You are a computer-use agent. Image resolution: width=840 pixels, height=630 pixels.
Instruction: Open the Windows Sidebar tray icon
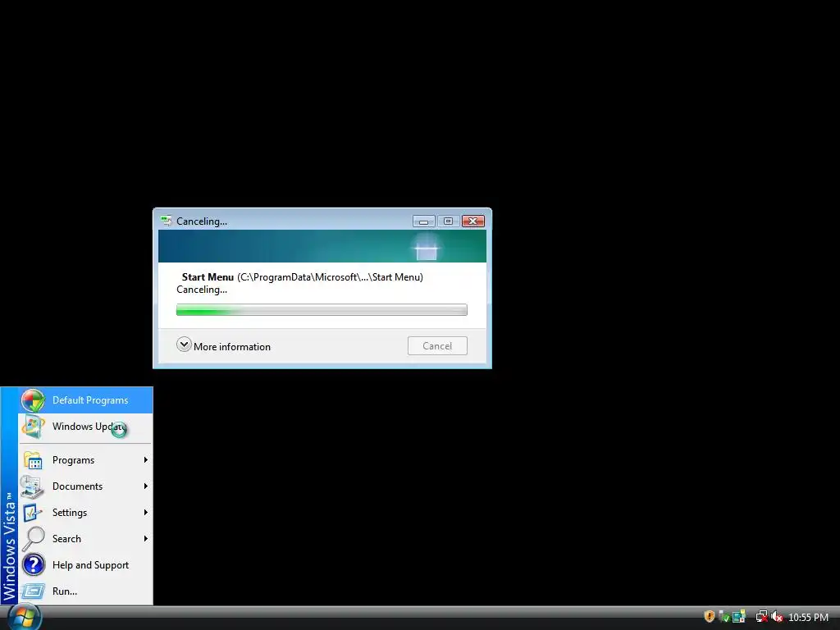[739, 617]
